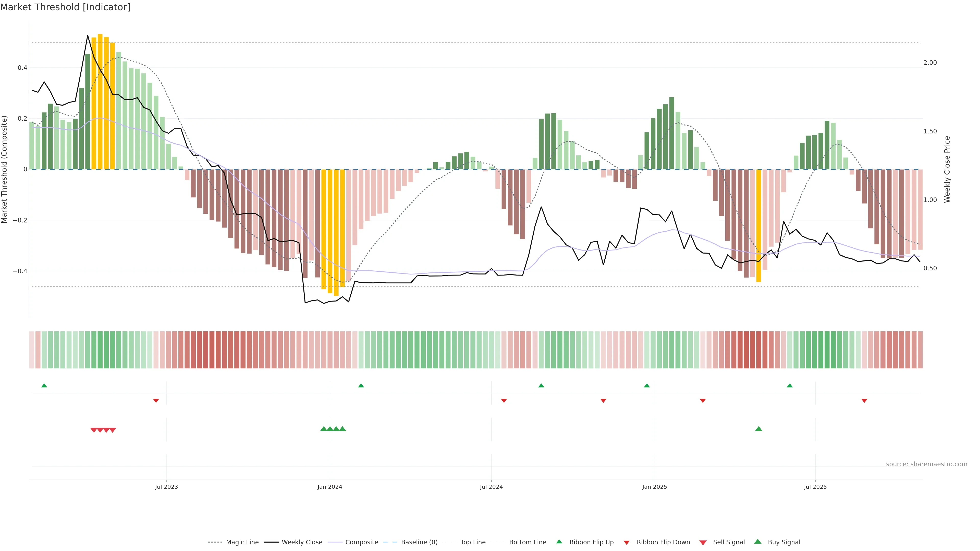
Task: Click the lone Buy Signal triangle in 2025
Action: (x=758, y=429)
